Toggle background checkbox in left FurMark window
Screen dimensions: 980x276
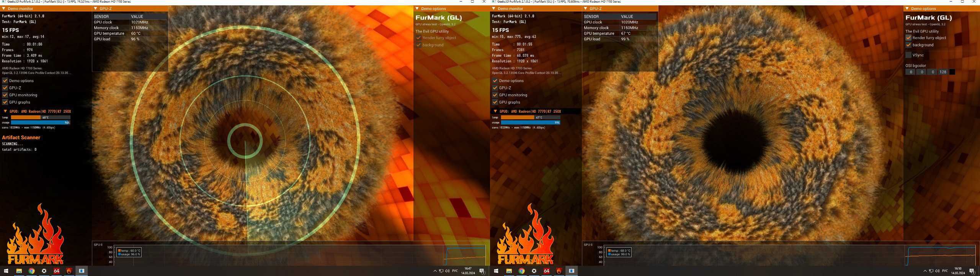tap(418, 45)
